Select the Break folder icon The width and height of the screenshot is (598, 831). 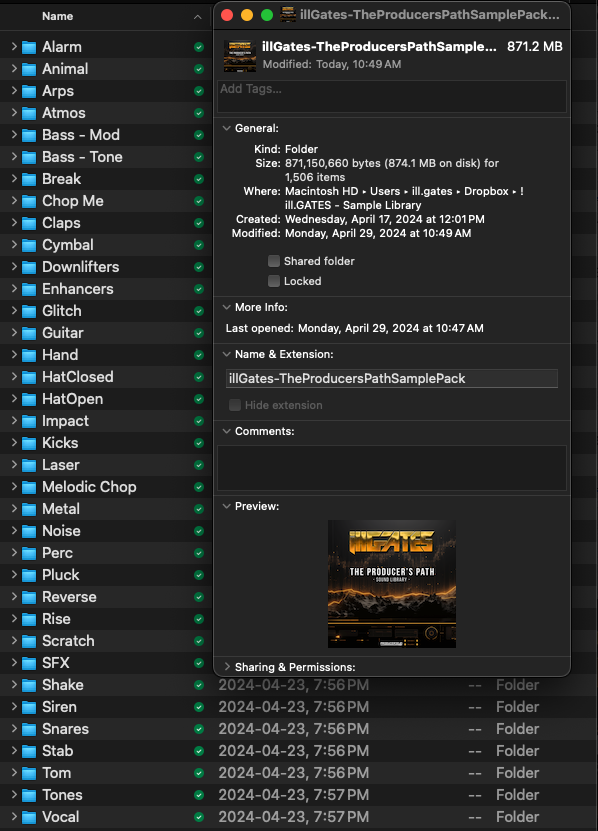[x=29, y=179]
